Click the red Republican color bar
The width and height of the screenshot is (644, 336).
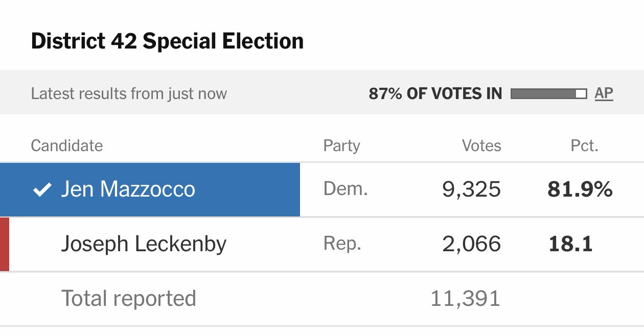(5, 244)
